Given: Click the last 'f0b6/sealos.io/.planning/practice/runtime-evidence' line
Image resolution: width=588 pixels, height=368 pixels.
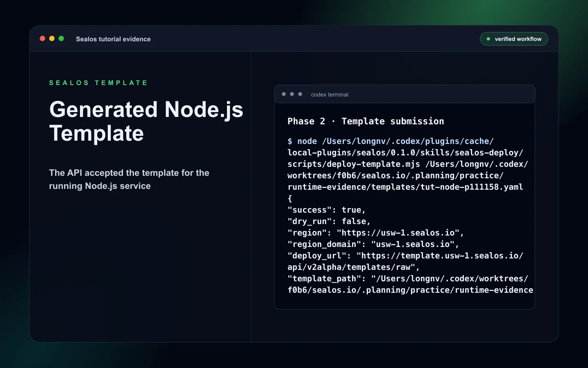Looking at the screenshot, I should (410, 290).
